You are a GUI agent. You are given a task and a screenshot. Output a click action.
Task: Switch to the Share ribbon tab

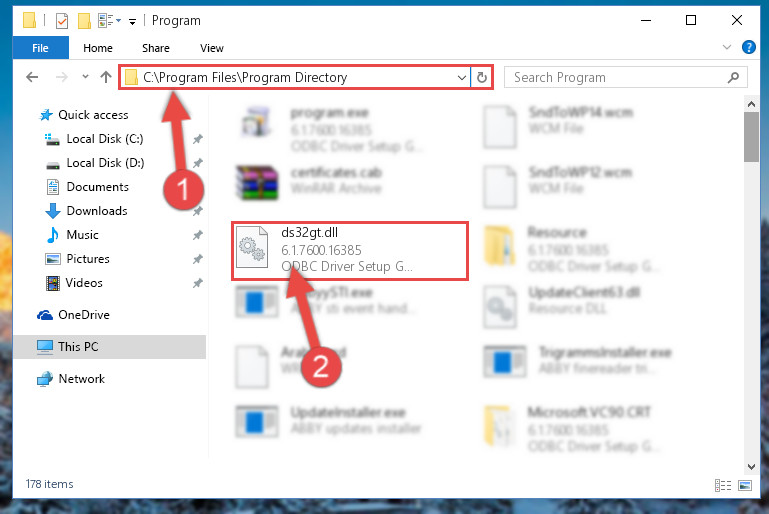[155, 48]
